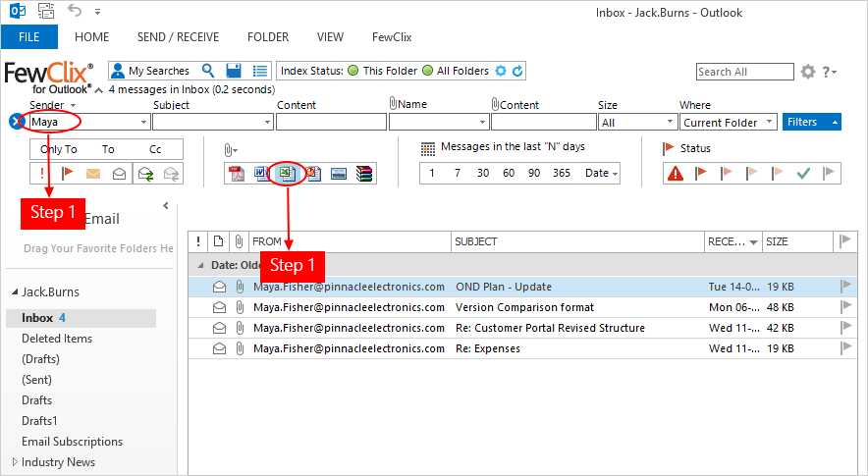Screen dimensions: 868x476
Task: Filter by Excel attachment icon
Action: (287, 174)
